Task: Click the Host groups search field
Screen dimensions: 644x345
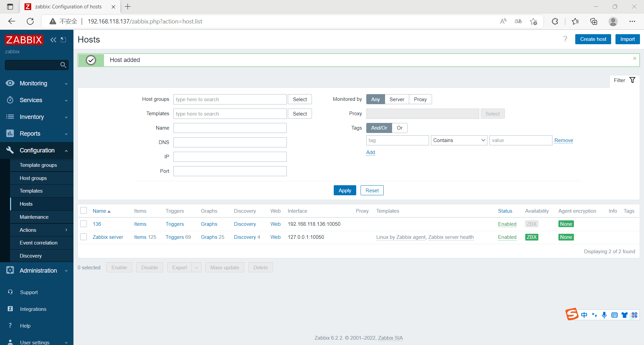Action: coord(230,99)
